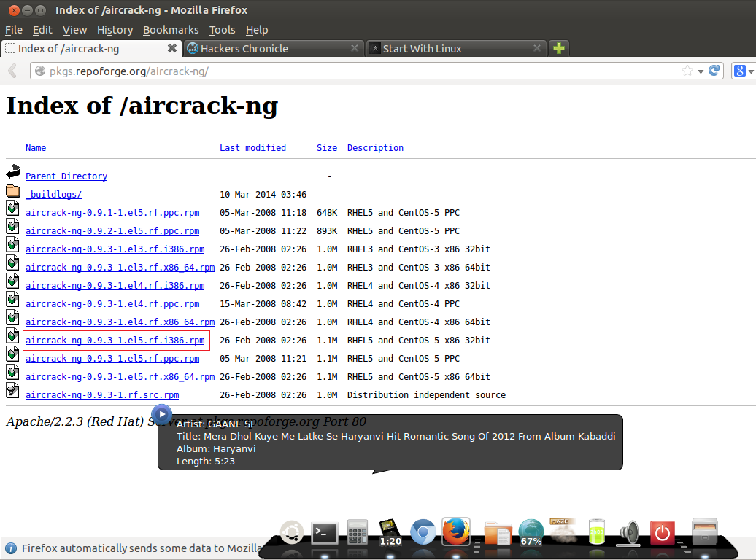Image resolution: width=756 pixels, height=560 pixels.
Task: Close the Index of /aircrack-ng tab
Action: coord(171,48)
